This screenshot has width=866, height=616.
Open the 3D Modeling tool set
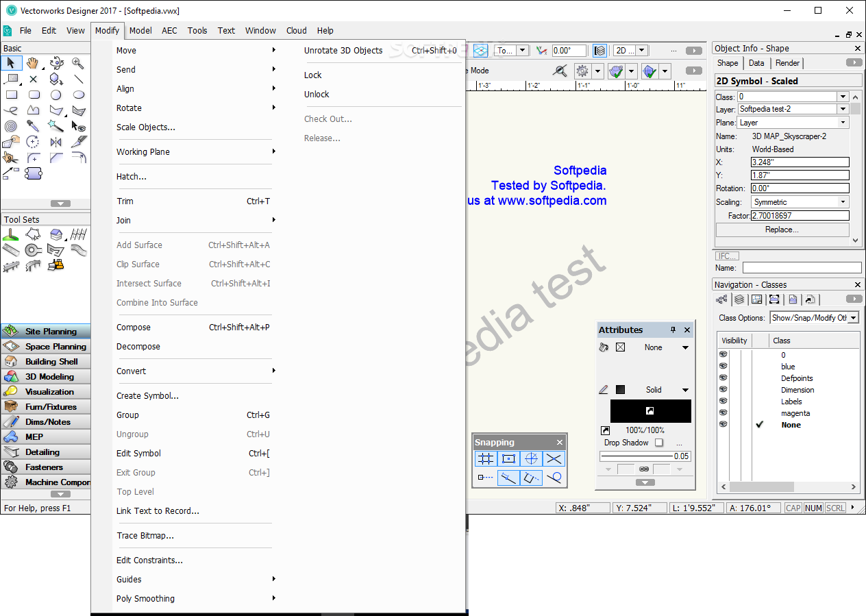click(45, 377)
